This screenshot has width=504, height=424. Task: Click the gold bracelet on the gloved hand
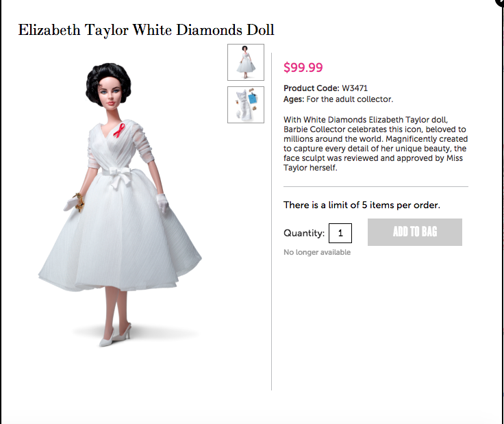point(79,202)
